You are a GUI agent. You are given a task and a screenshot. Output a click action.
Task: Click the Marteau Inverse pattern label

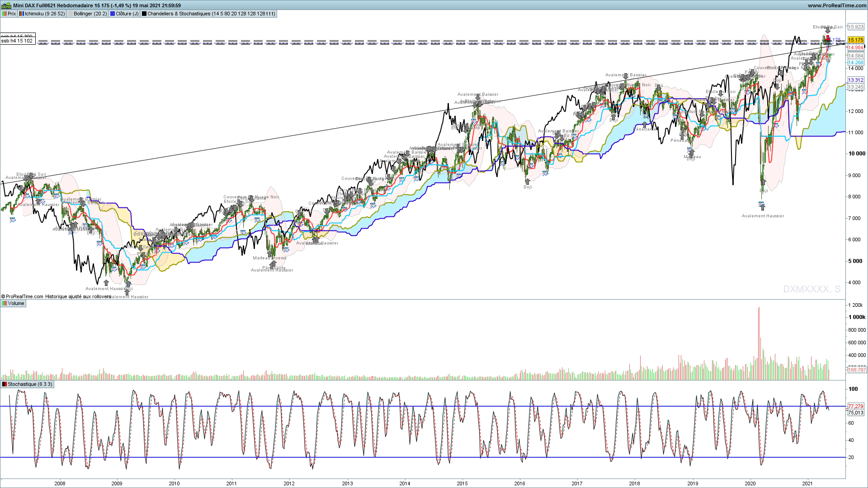pos(269,258)
